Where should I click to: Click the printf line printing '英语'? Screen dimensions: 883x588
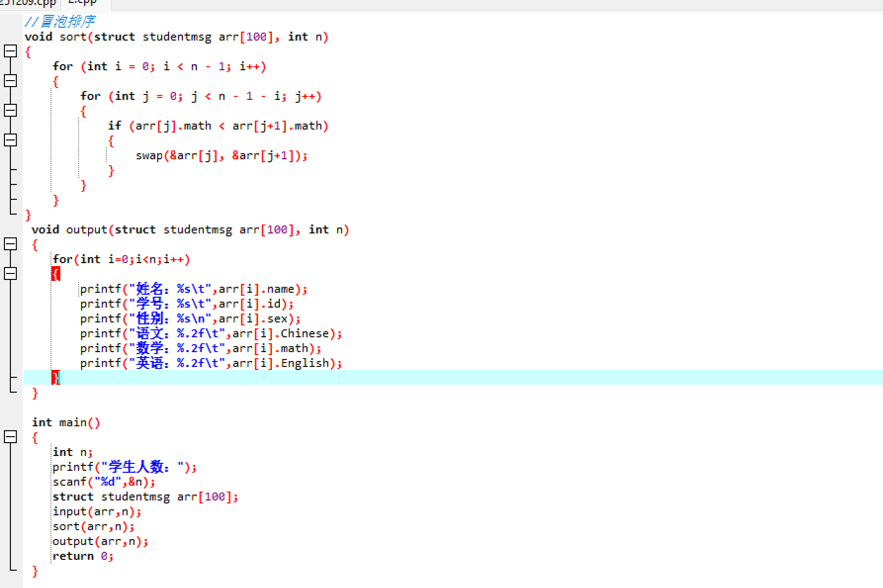pyautogui.click(x=211, y=363)
